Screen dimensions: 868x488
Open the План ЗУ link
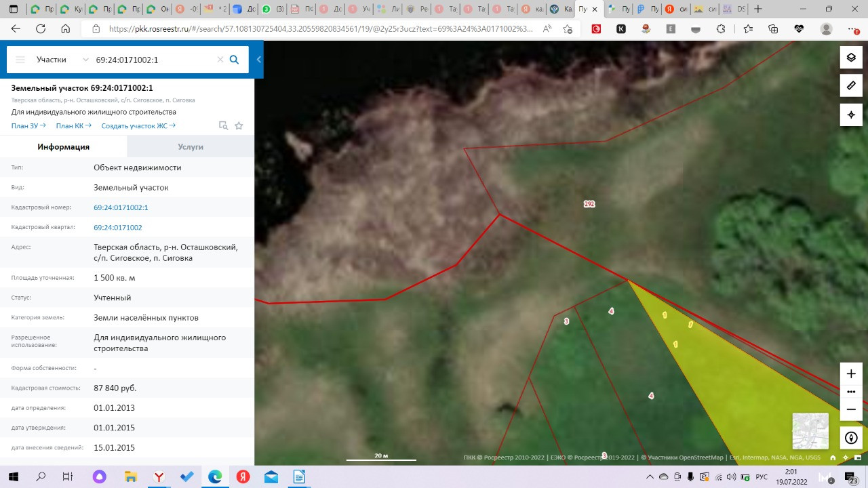pyautogui.click(x=28, y=125)
